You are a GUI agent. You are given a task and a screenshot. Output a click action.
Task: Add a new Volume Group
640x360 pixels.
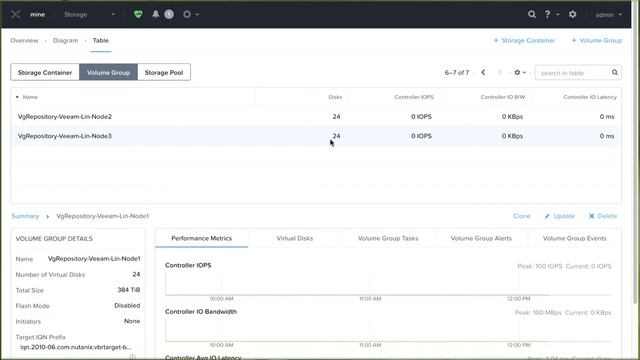click(597, 40)
